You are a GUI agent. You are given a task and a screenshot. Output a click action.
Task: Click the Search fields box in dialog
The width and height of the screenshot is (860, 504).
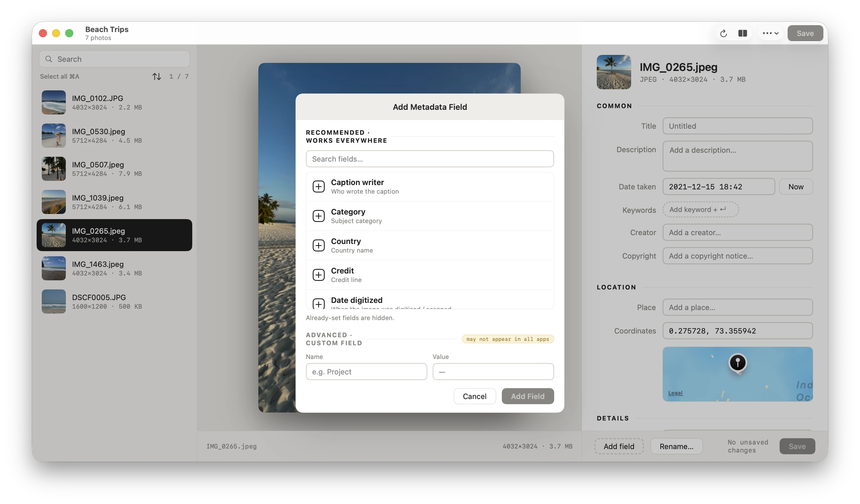click(430, 159)
